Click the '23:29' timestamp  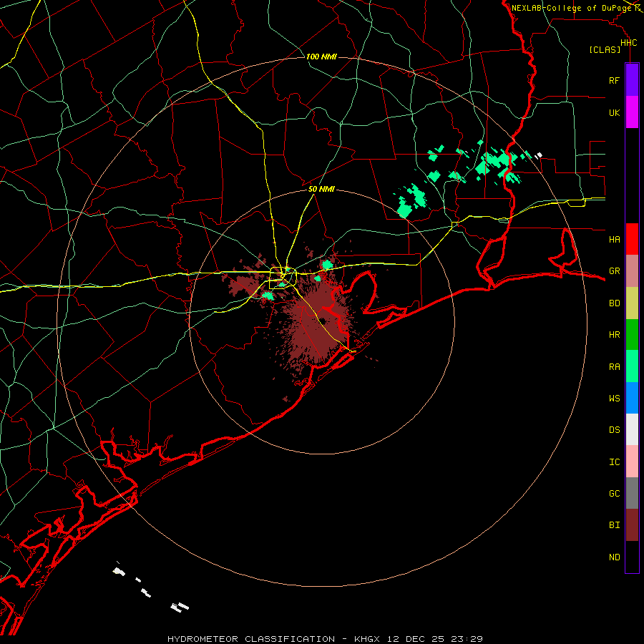(x=469, y=639)
